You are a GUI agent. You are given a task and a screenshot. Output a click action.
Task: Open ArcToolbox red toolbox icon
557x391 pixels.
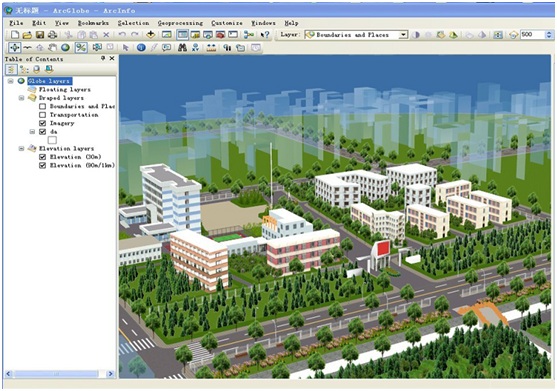[x=220, y=35]
